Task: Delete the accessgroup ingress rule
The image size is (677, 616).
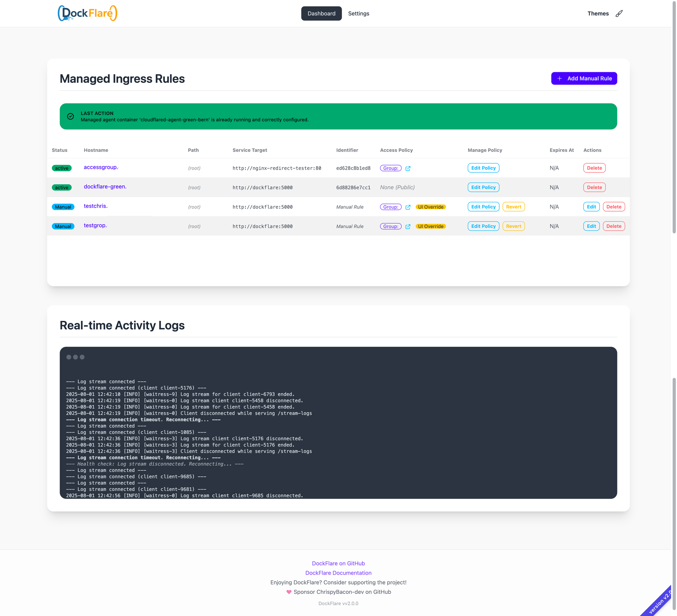Action: point(594,168)
